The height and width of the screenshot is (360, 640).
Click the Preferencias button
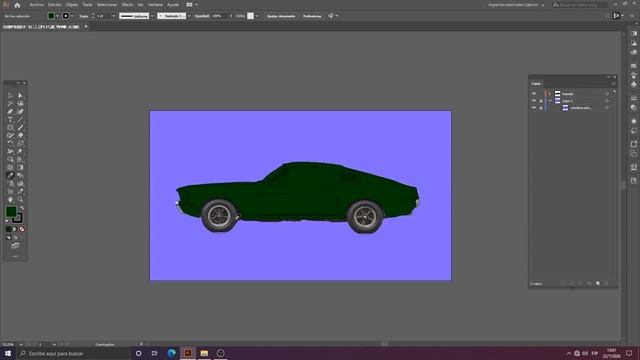coord(312,16)
